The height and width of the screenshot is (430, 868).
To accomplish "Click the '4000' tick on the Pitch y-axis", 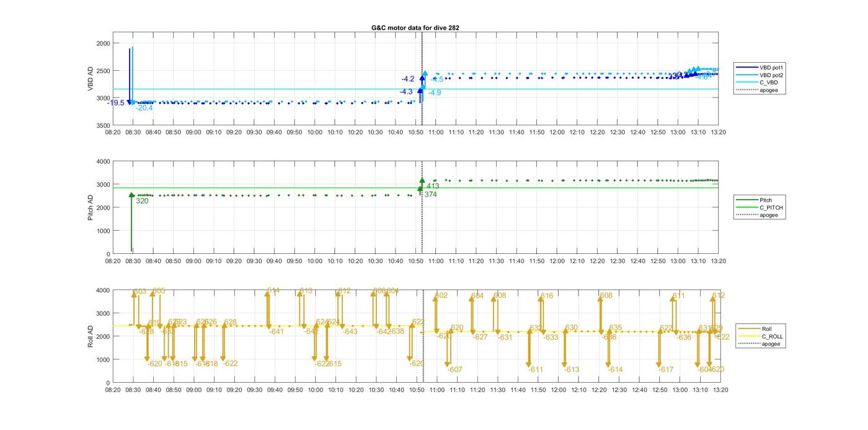I will 103,161.
